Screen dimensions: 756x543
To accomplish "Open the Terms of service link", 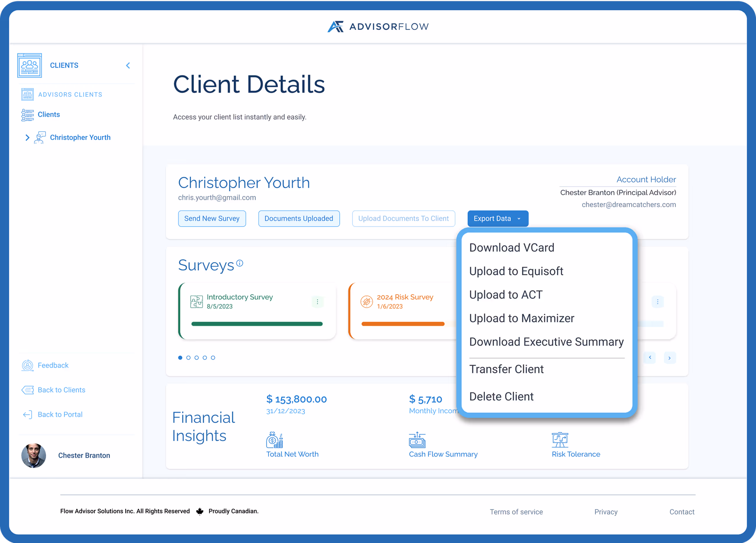I will [x=516, y=512].
